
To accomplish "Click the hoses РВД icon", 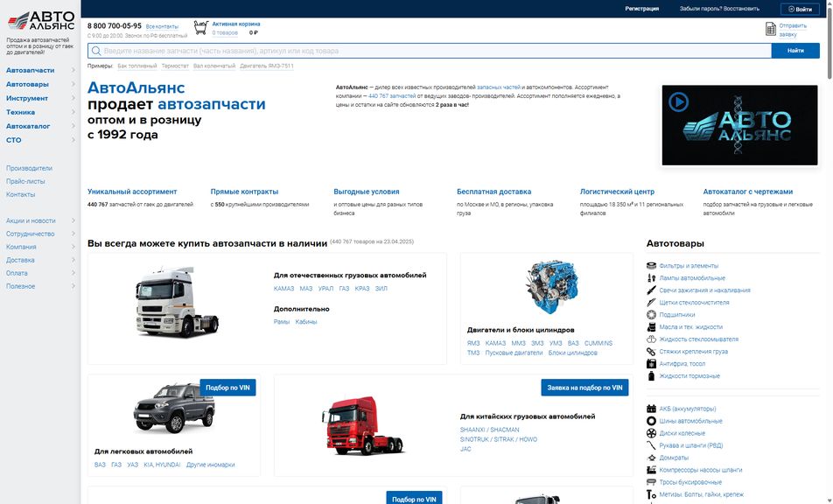I will [x=651, y=445].
